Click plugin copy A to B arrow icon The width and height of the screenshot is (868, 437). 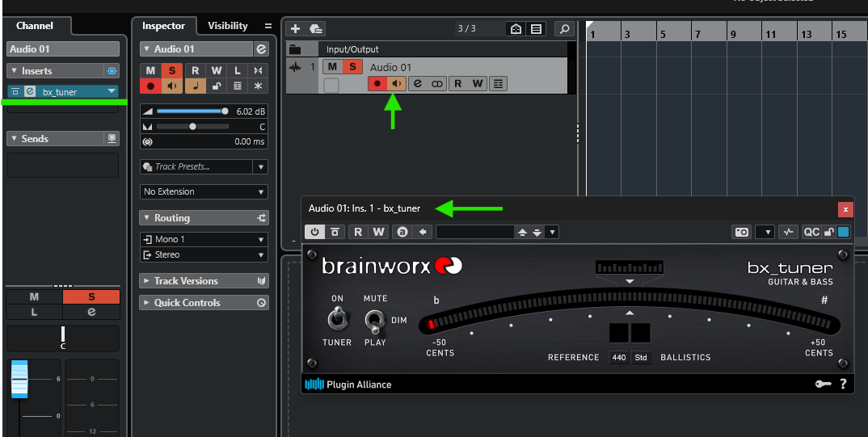423,232
